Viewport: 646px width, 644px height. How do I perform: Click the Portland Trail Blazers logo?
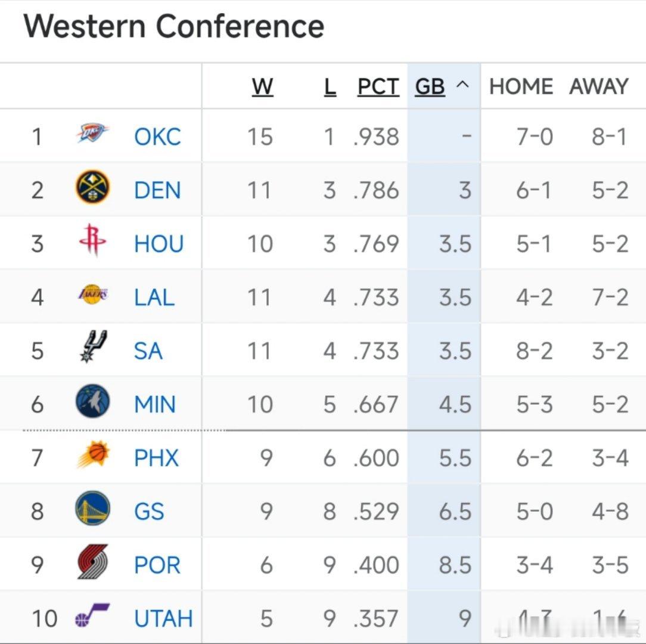click(x=92, y=562)
